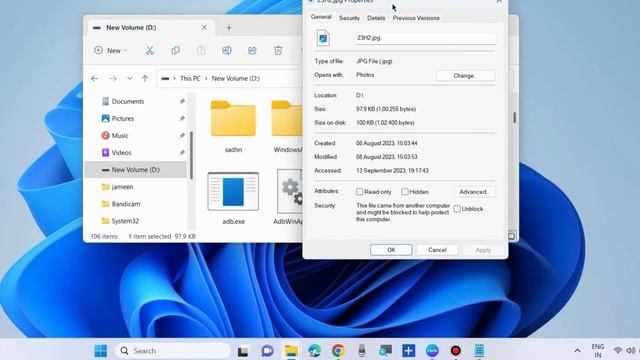The height and width of the screenshot is (360, 640).
Task: Switch to the Previous Versions tab
Action: click(416, 18)
